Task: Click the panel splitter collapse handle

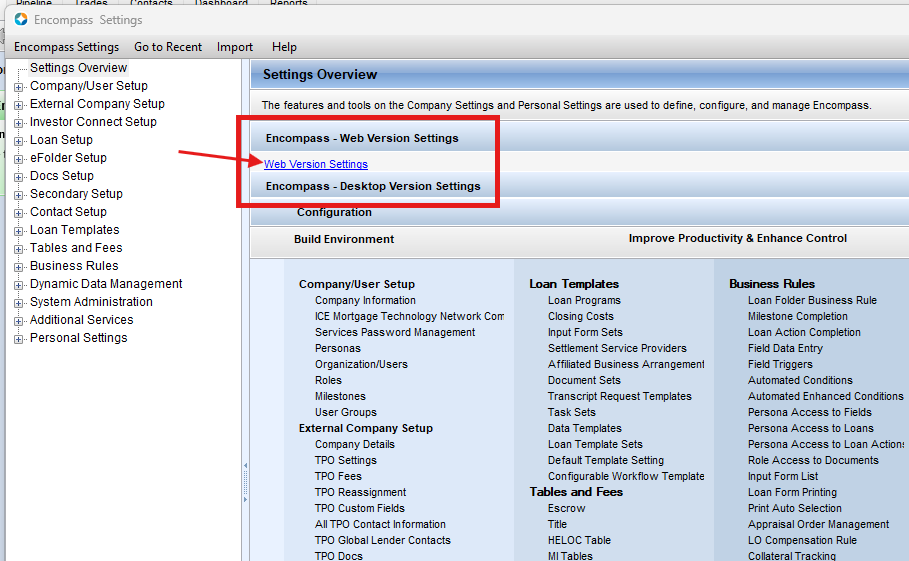Action: pos(246,482)
